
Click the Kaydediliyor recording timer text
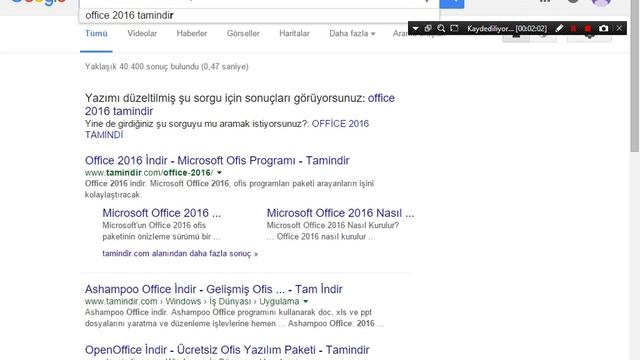(507, 29)
